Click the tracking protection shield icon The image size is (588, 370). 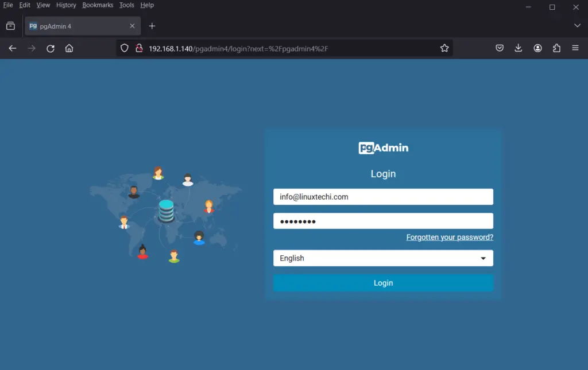[x=125, y=48]
